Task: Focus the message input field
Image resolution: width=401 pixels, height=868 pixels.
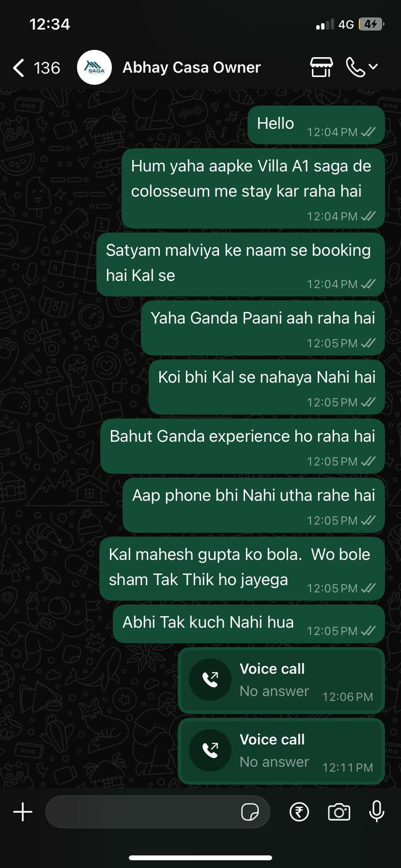Action: [157, 812]
